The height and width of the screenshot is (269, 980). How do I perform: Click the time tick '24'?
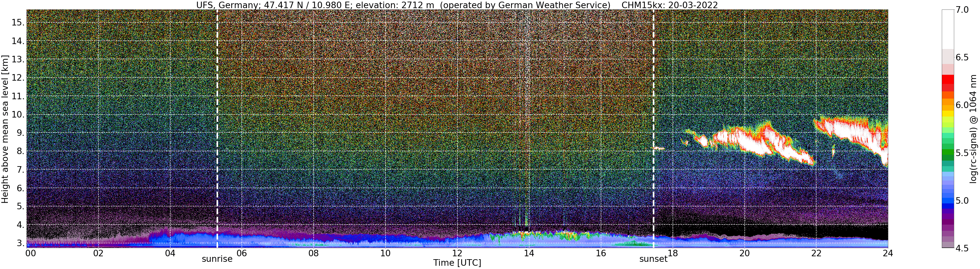(x=888, y=253)
